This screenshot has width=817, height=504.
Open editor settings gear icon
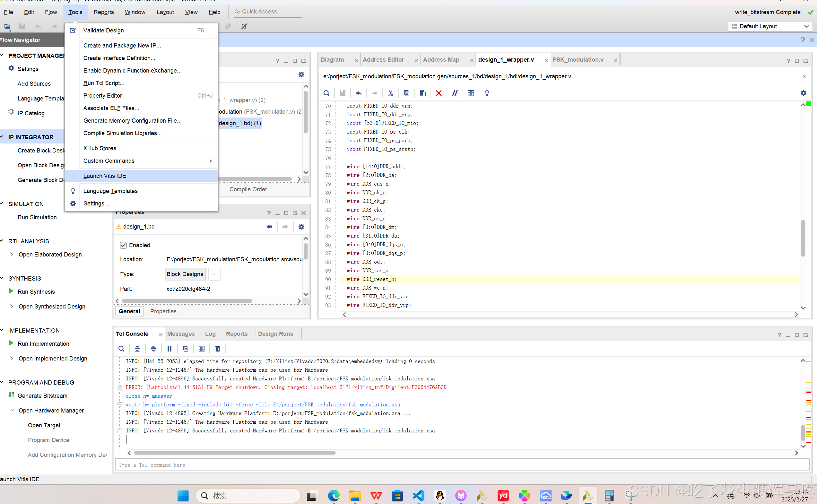(x=803, y=93)
